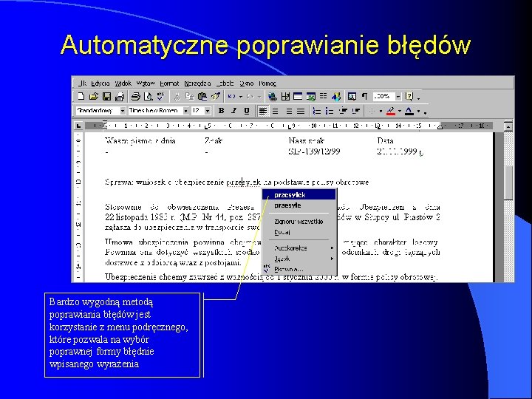Open the Standardowy style dropdown

123,111
